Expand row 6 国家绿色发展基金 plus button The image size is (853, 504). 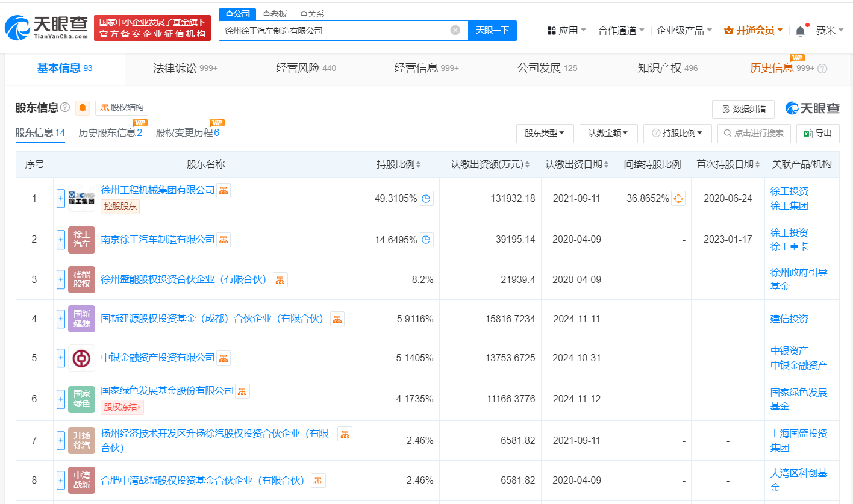61,399
